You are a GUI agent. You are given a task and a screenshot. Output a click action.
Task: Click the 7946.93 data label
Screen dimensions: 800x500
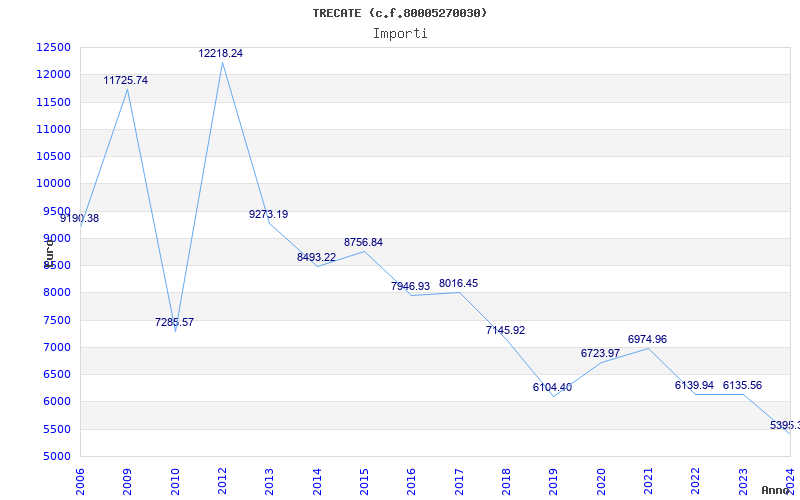[x=410, y=286]
